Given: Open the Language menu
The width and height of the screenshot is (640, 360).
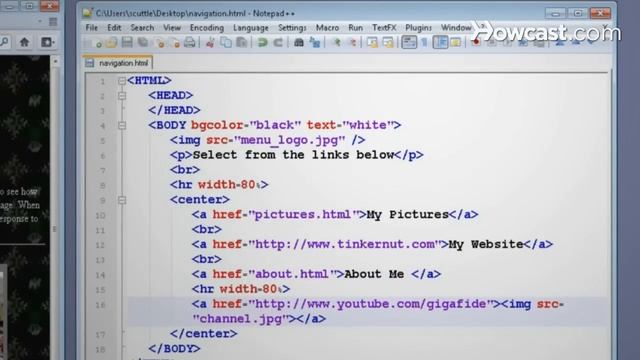Looking at the screenshot, I should 251,28.
